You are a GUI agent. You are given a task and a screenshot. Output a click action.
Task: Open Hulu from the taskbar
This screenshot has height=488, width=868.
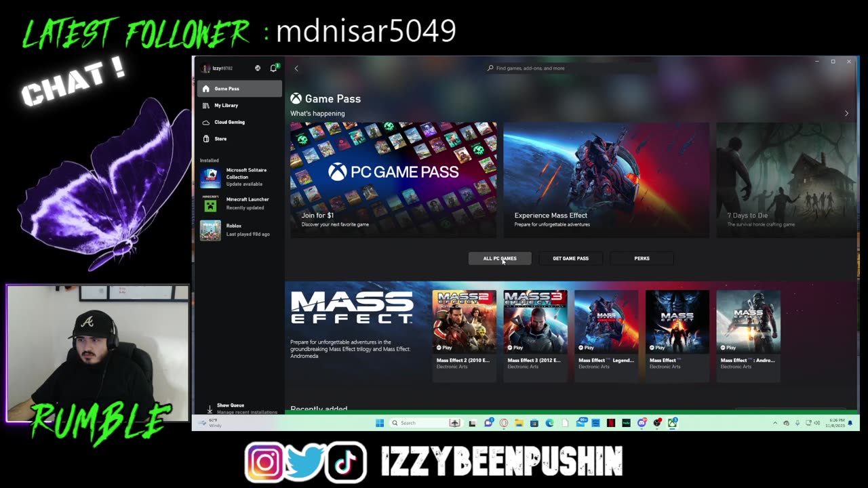tap(626, 423)
